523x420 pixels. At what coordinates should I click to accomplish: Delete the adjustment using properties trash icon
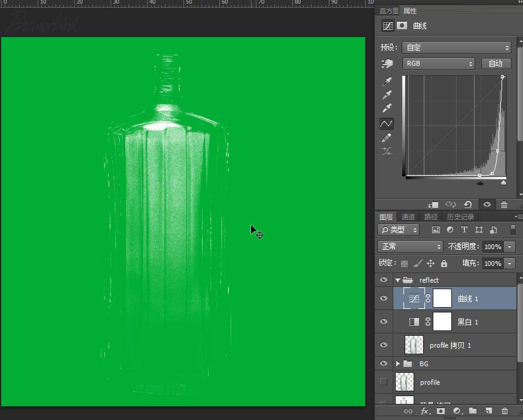click(x=504, y=204)
